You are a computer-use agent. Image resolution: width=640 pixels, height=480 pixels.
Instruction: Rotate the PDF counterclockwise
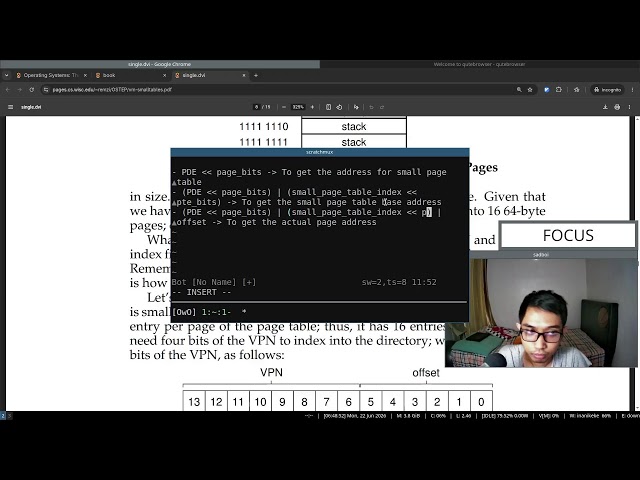339,107
